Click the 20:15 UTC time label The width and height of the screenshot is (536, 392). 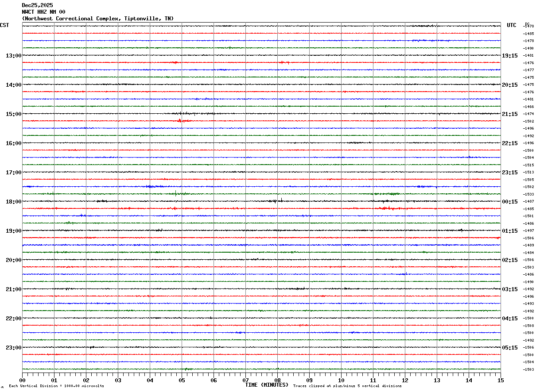coord(510,85)
